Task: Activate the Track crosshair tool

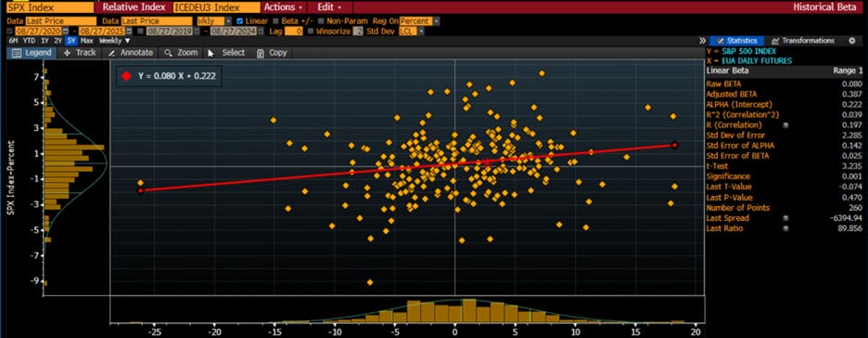Action: coord(79,53)
